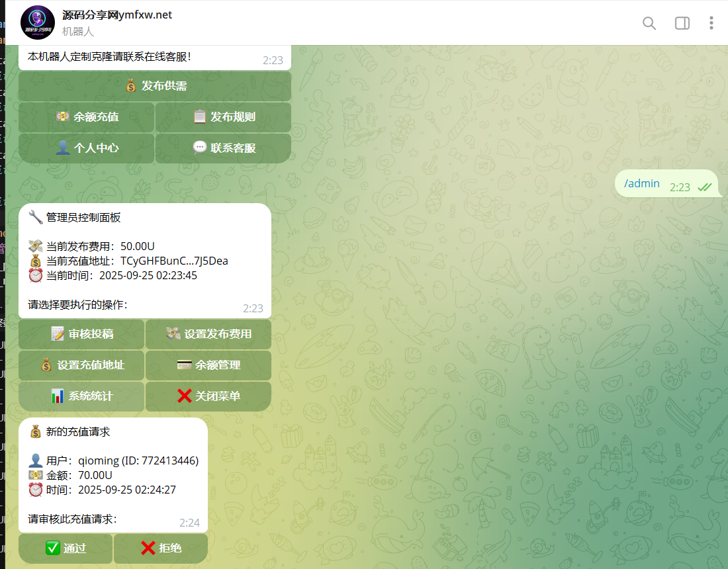Close the admin menu with 关闭菜单
728x569 pixels.
pyautogui.click(x=208, y=396)
